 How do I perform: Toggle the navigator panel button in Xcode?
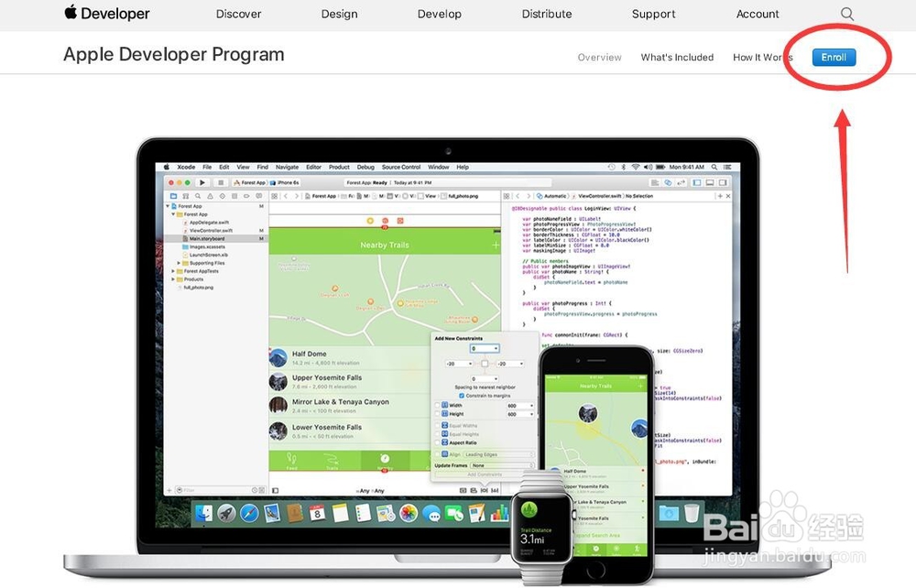(x=697, y=183)
